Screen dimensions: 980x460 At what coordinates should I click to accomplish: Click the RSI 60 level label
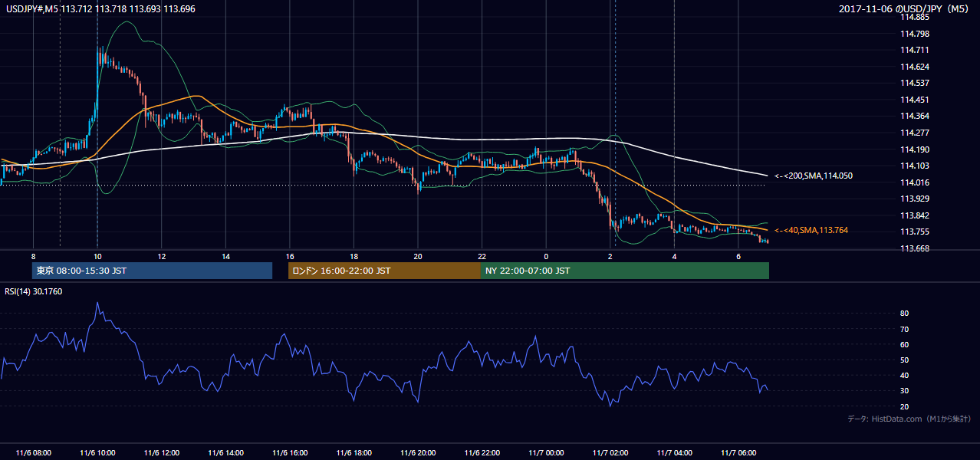[x=904, y=344]
